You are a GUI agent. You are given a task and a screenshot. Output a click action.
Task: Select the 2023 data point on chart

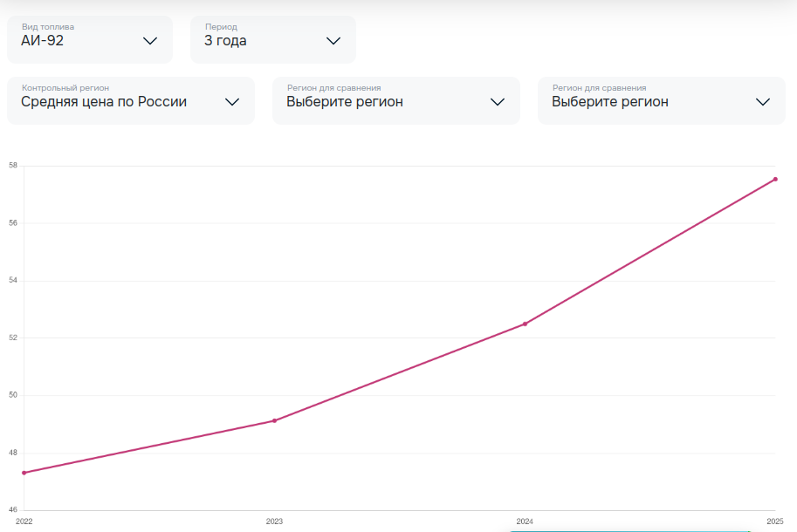click(x=274, y=421)
